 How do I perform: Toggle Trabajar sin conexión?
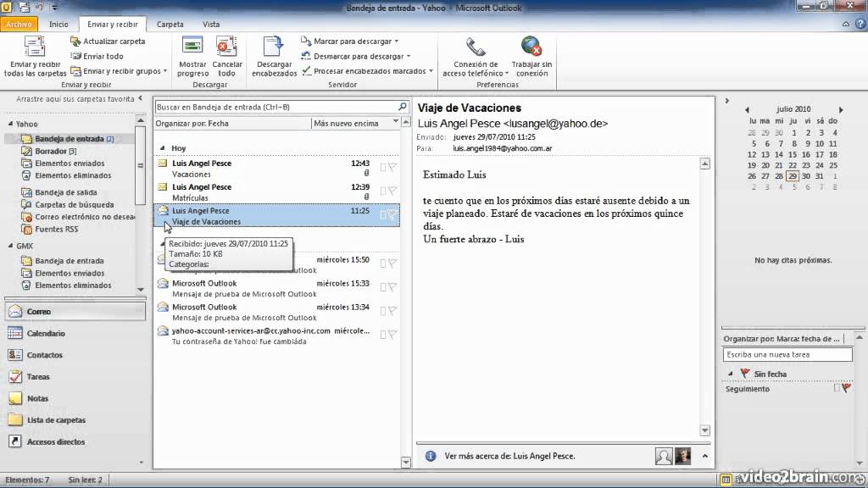pyautogui.click(x=531, y=57)
